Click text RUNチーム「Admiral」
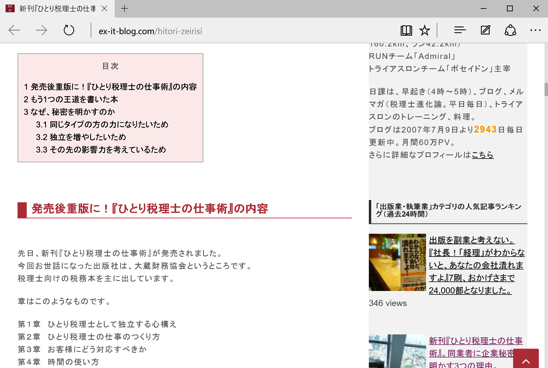 (412, 56)
